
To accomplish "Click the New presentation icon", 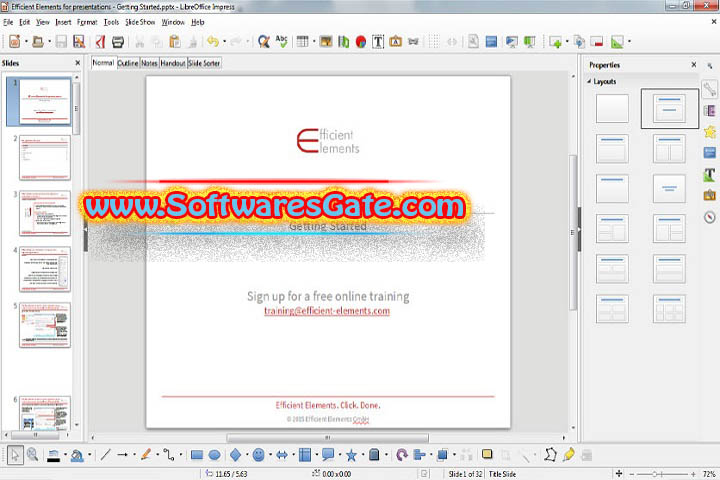I will [x=14, y=42].
